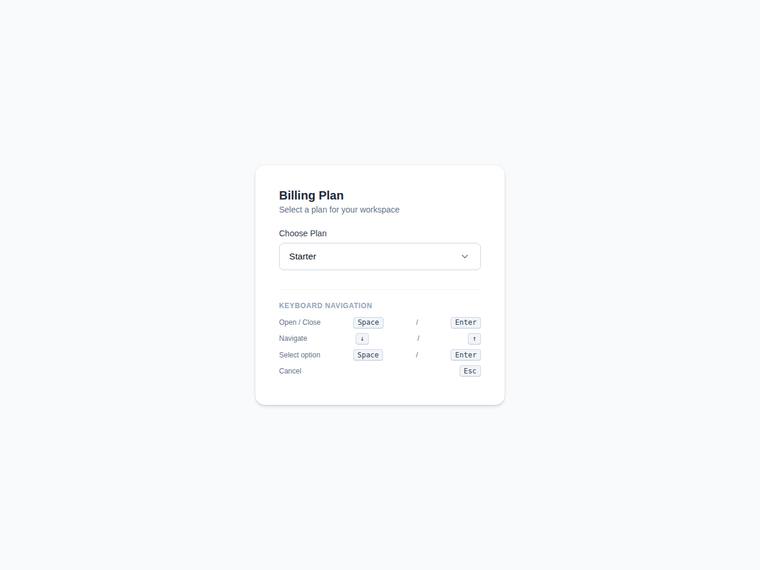Click the Starter text in the plan selector
The height and width of the screenshot is (570, 760).
pyautogui.click(x=302, y=256)
